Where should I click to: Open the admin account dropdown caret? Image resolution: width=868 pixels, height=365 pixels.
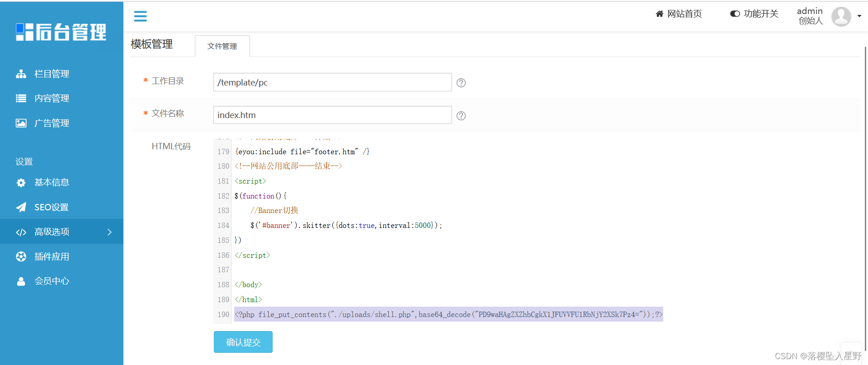(859, 16)
